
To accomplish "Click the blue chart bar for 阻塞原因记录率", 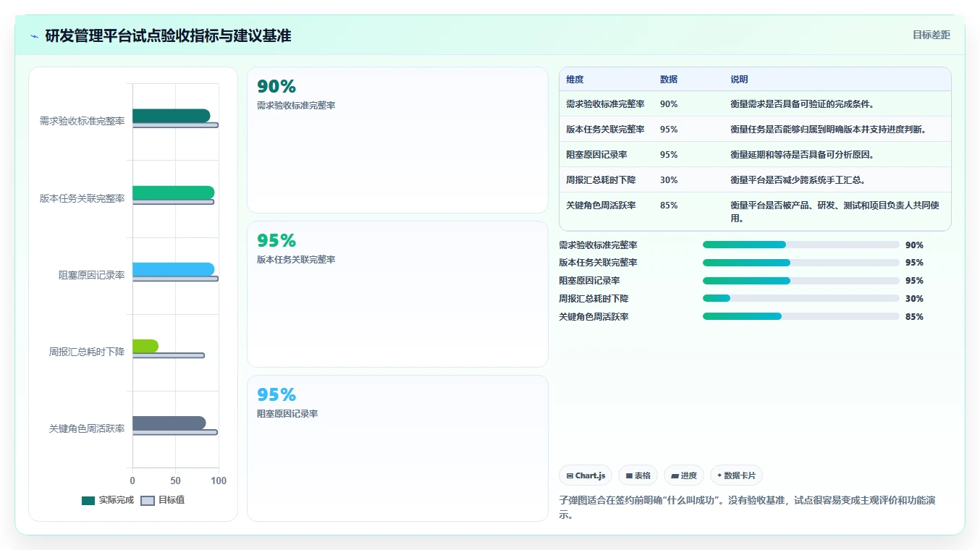I will click(x=174, y=269).
